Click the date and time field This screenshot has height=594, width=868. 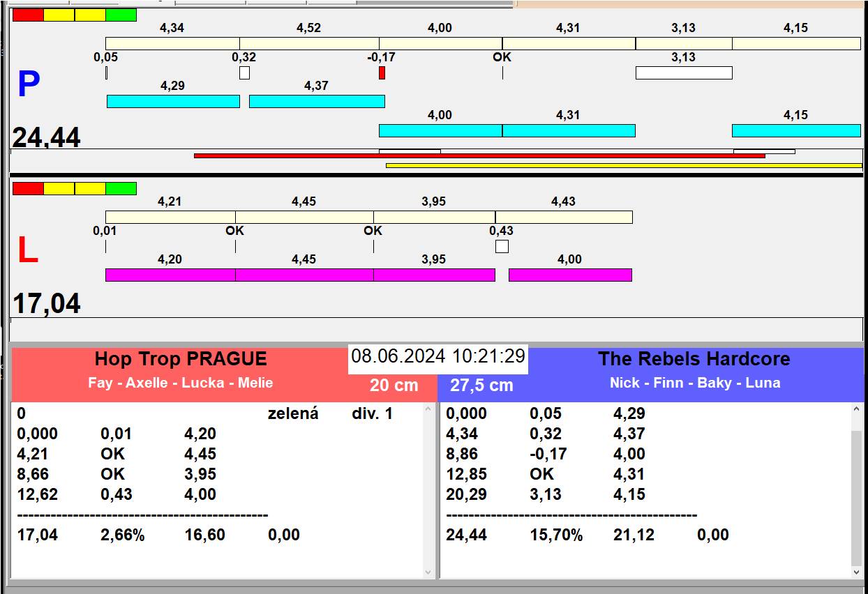click(438, 356)
